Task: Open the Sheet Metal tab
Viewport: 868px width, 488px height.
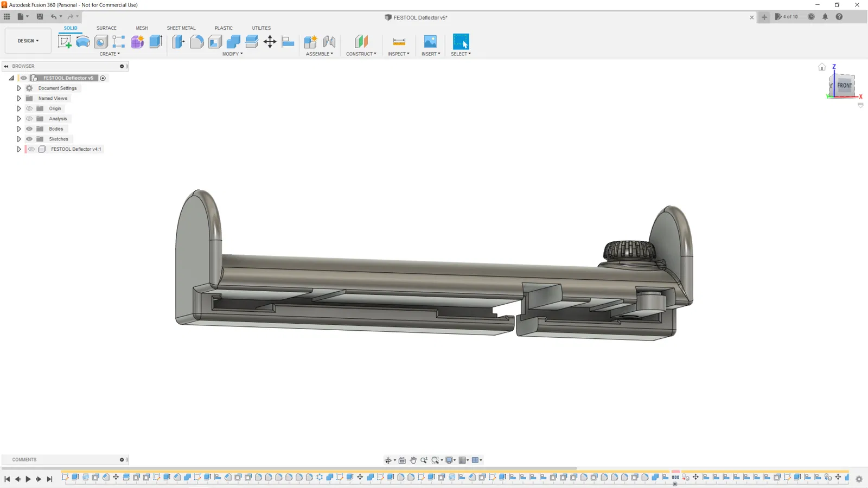Action: pyautogui.click(x=181, y=28)
